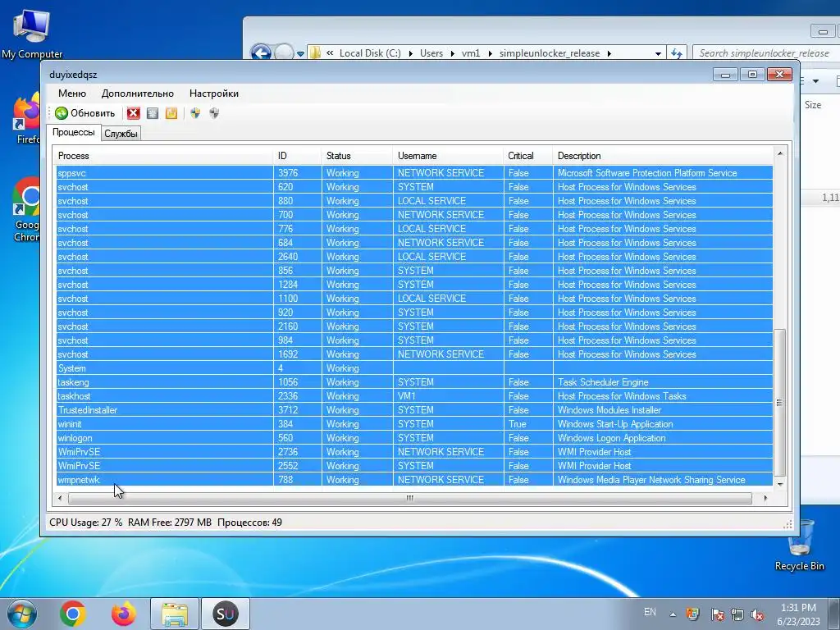Viewport: 840px width, 630px height.
Task: Click process ID 3976
Action: (x=288, y=173)
